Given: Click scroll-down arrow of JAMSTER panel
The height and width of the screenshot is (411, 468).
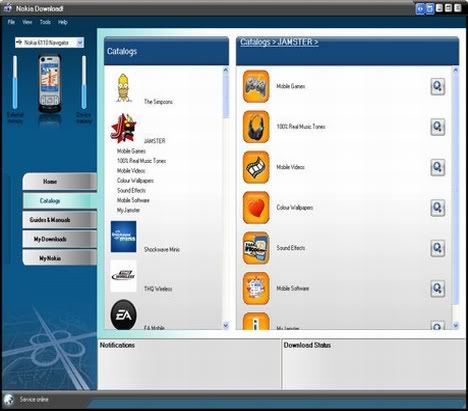Looking at the screenshot, I should point(455,325).
